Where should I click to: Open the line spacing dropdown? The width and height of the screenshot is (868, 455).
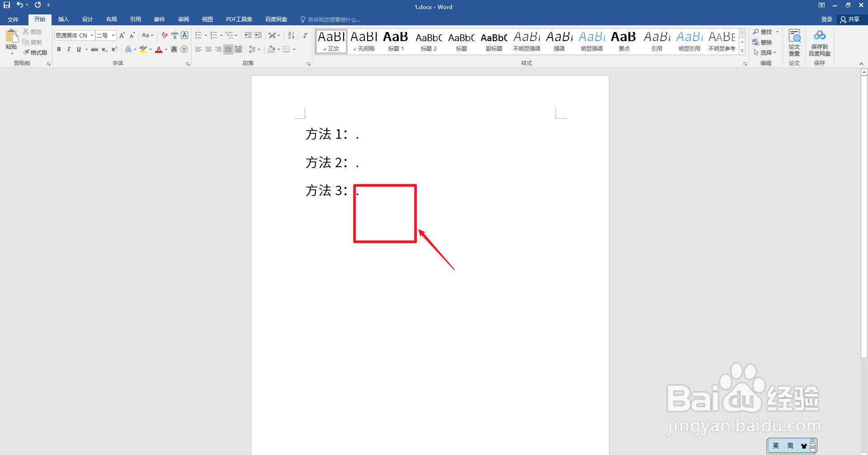(x=254, y=49)
